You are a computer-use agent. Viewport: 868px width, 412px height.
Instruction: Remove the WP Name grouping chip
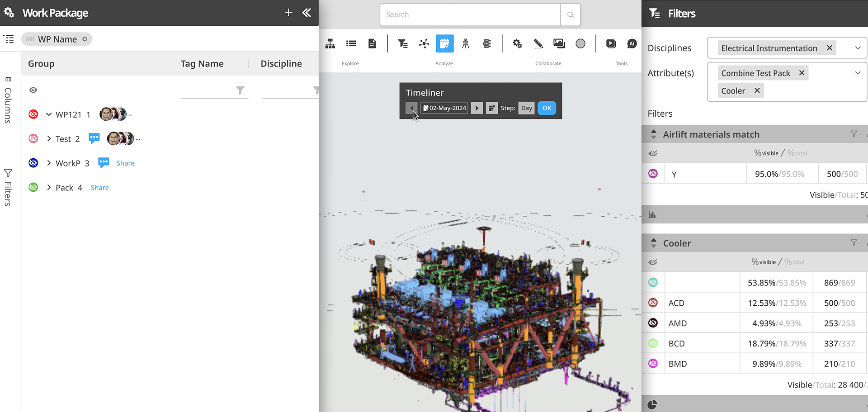click(x=85, y=39)
